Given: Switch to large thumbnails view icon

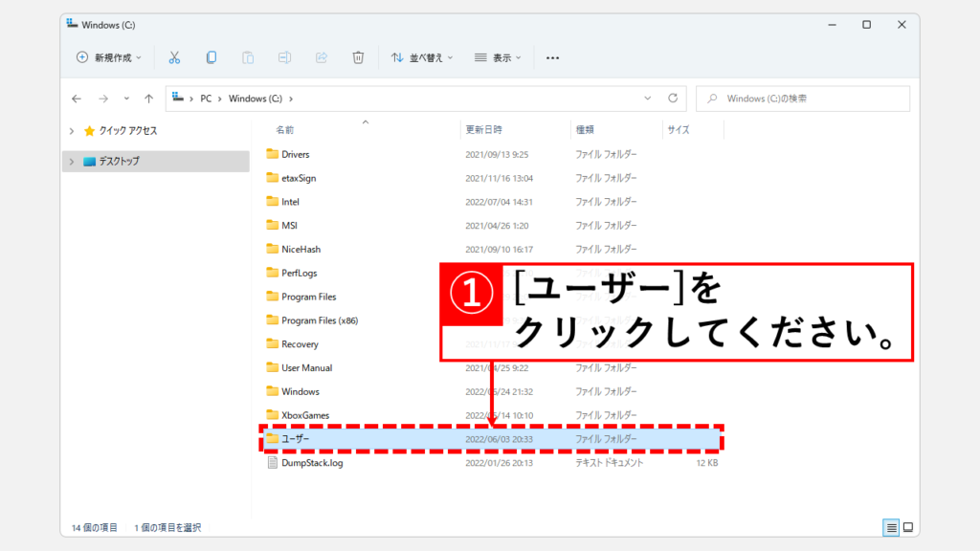Looking at the screenshot, I should (908, 527).
